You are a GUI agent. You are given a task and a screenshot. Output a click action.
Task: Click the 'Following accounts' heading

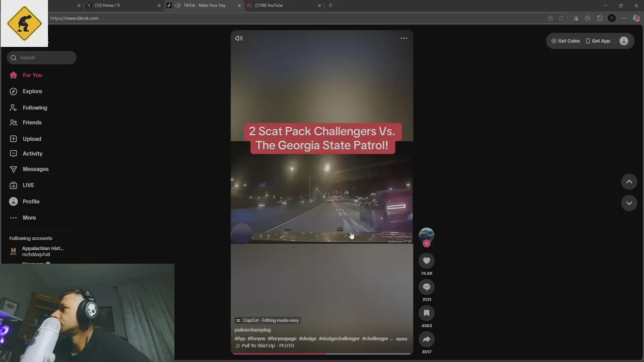click(31, 238)
